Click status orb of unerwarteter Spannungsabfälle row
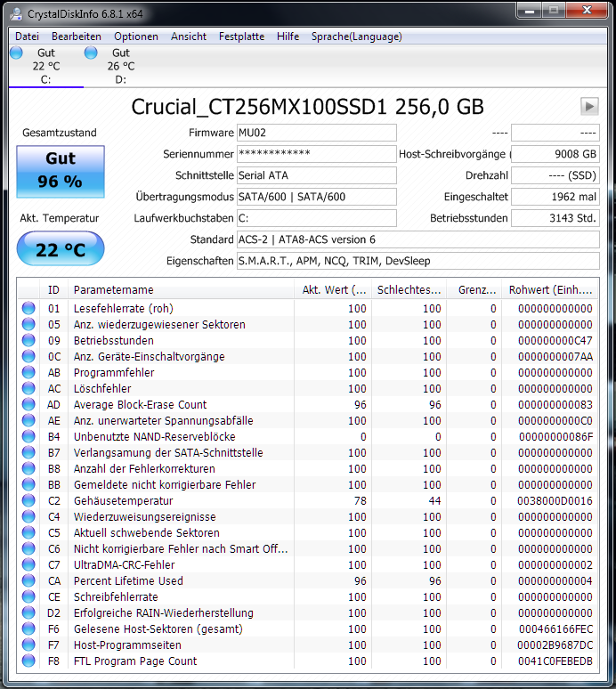This screenshot has width=616, height=689. [x=28, y=420]
